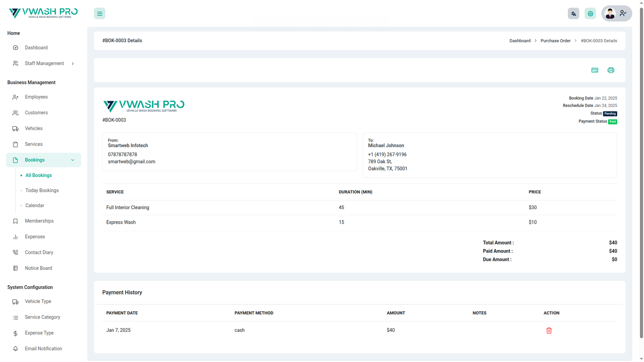
Task: Open the language translation icon
Action: tap(573, 14)
